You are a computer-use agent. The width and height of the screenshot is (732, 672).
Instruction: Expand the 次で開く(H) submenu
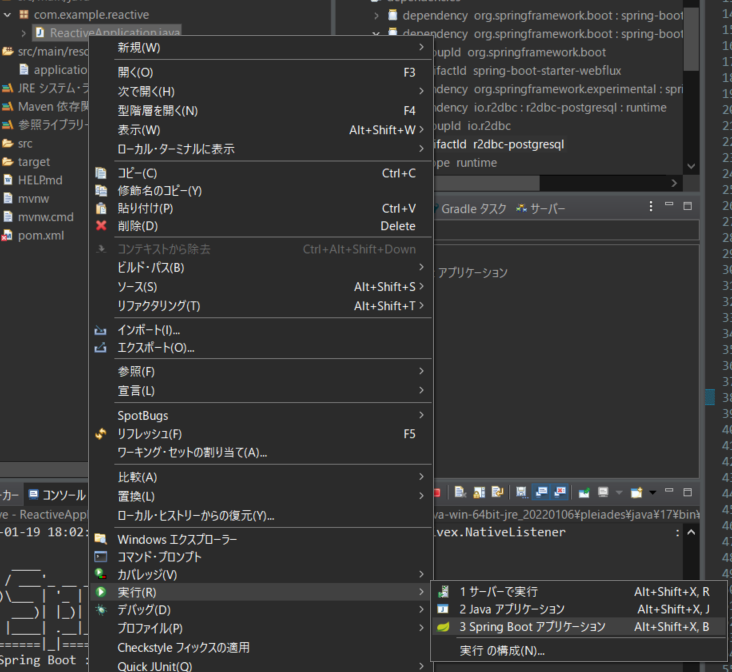260,92
